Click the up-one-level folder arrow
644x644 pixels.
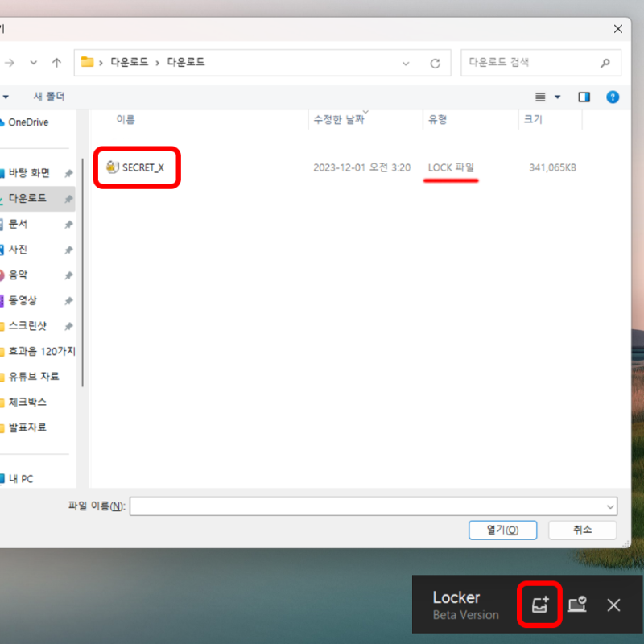pyautogui.click(x=56, y=63)
